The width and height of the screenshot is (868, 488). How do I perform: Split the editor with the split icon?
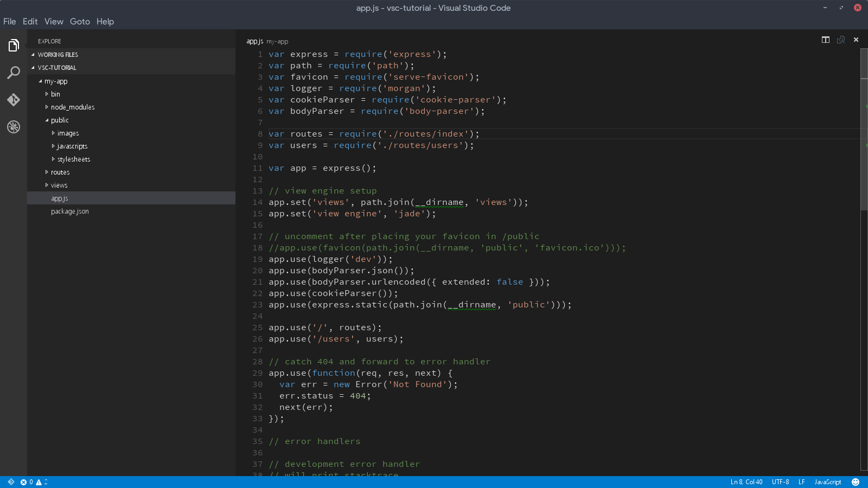coord(826,40)
